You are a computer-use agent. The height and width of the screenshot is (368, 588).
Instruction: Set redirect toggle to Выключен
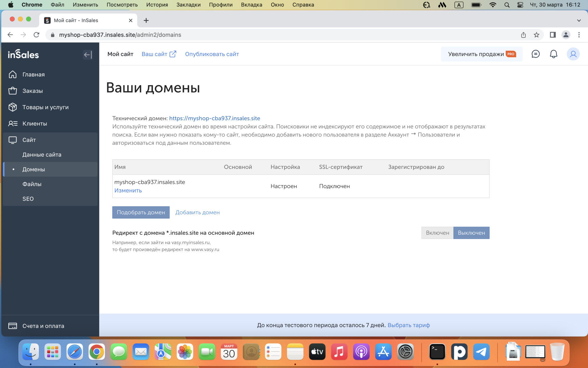coord(471,233)
